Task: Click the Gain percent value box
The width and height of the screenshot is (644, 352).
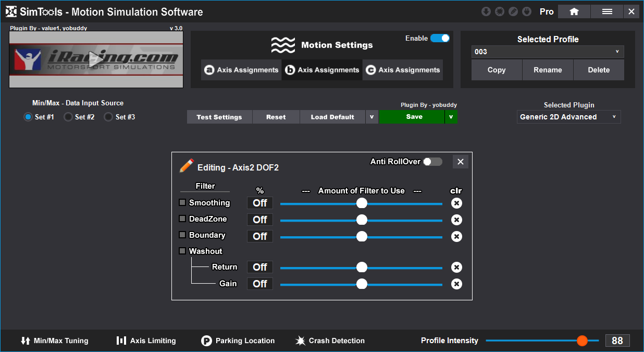Action: tap(260, 284)
